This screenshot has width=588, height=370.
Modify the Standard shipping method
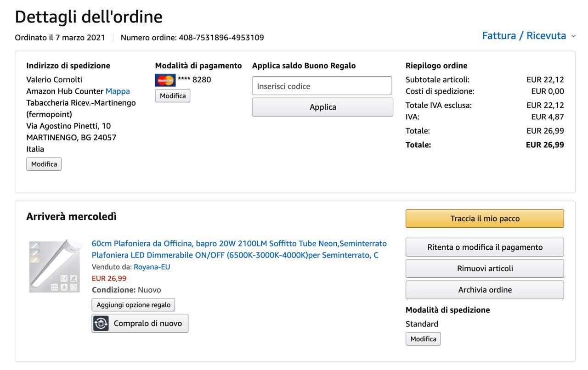coord(423,339)
